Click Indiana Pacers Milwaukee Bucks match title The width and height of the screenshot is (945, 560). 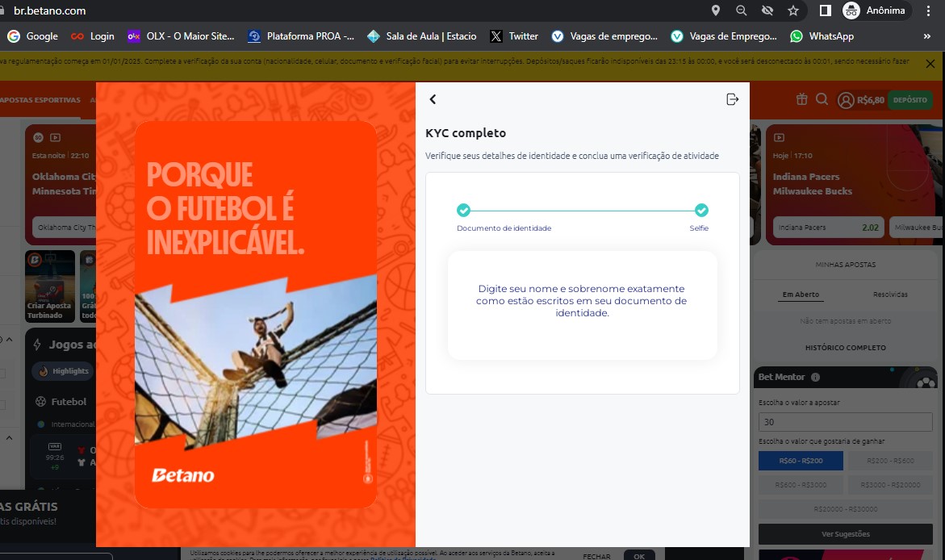tap(812, 184)
